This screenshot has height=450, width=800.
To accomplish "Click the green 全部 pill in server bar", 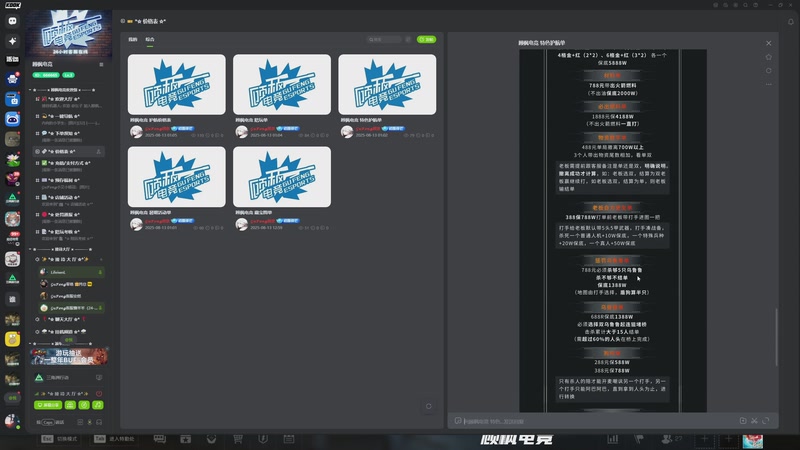I will [12, 397].
